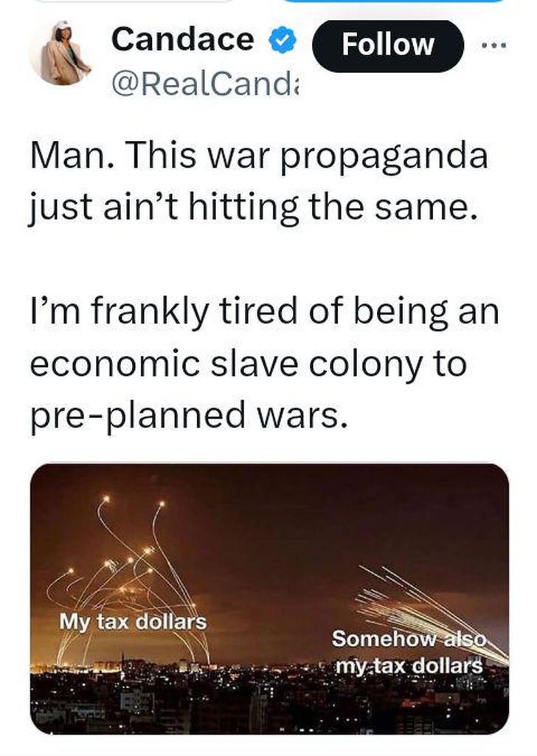Open the attached night sky meme image
This screenshot has height=756, width=537.
pos(269,599)
